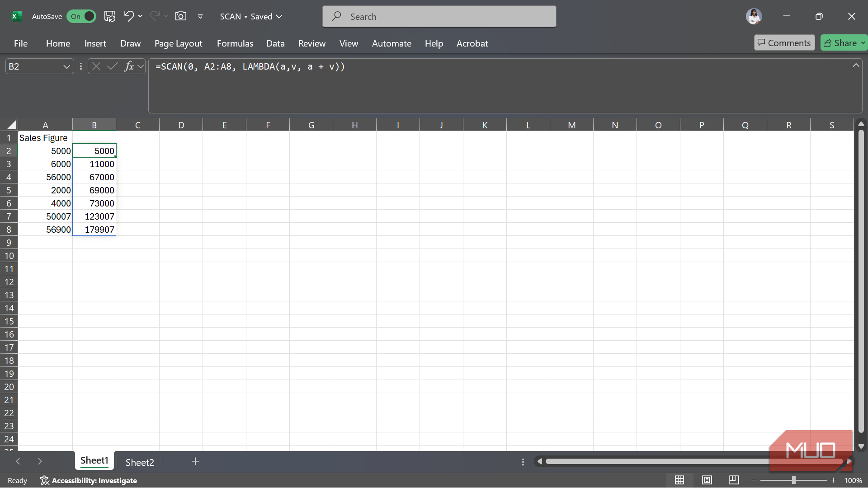Screen dimensions: 868x488
Task: Toggle the AutoSave switch off
Action: 81,16
